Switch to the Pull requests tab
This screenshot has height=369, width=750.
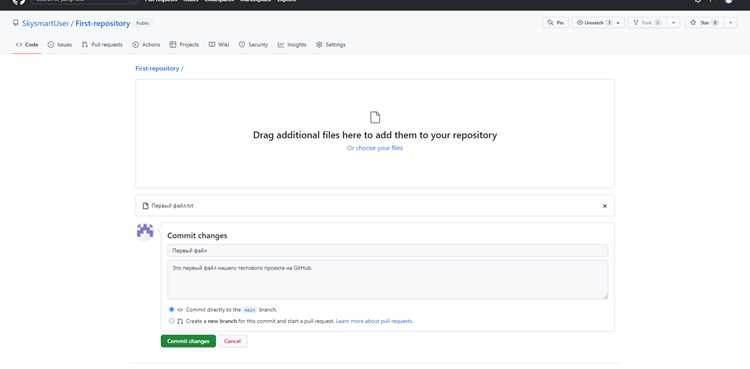point(102,45)
